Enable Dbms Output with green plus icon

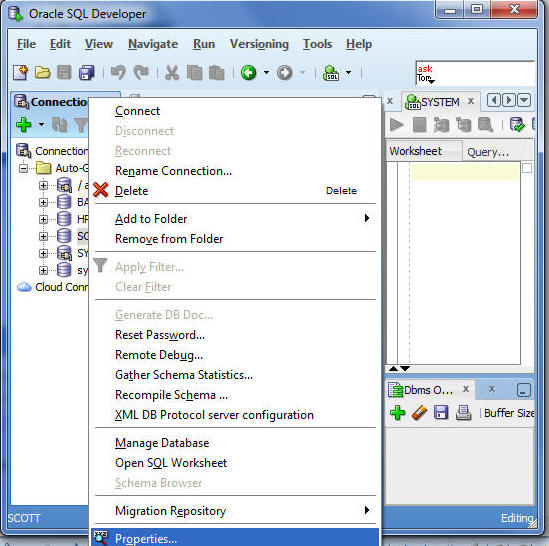pyautogui.click(x=397, y=413)
